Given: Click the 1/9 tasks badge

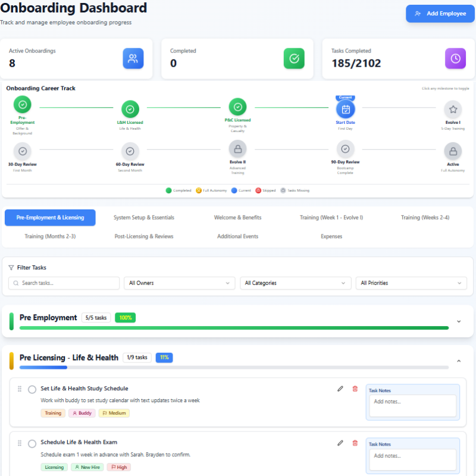Looking at the screenshot, I should [x=137, y=358].
